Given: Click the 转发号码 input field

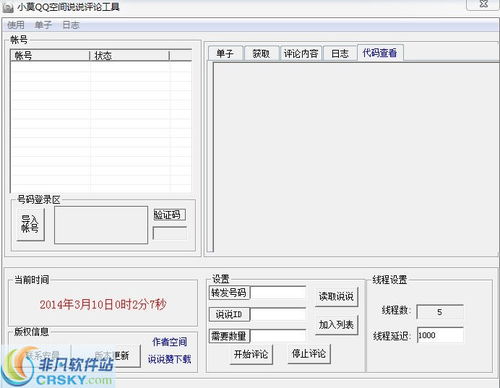Looking at the screenshot, I should coord(278,293).
